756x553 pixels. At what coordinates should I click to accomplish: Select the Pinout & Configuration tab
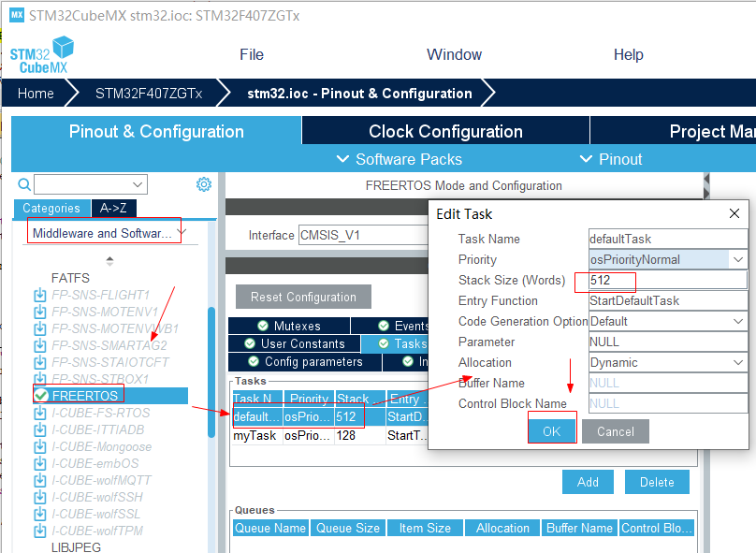tap(156, 131)
